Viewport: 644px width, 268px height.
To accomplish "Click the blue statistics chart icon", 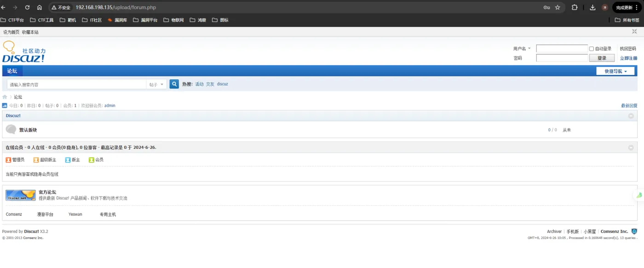I will [x=5, y=106].
